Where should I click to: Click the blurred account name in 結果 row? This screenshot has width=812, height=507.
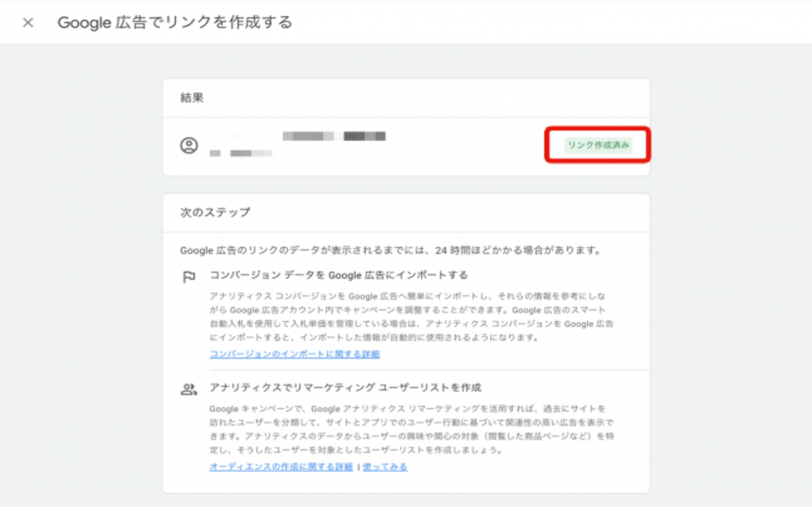[334, 136]
